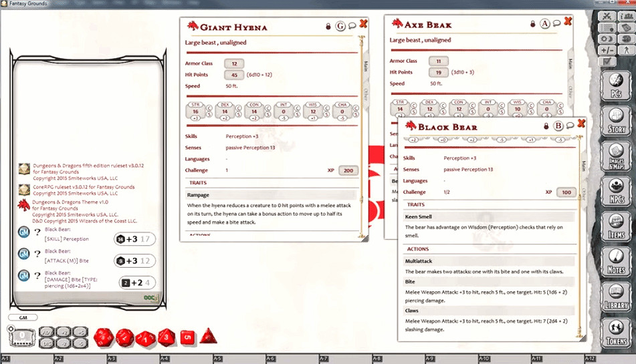Open the color wheel button
This screenshot has width=636, height=364.
point(626,39)
